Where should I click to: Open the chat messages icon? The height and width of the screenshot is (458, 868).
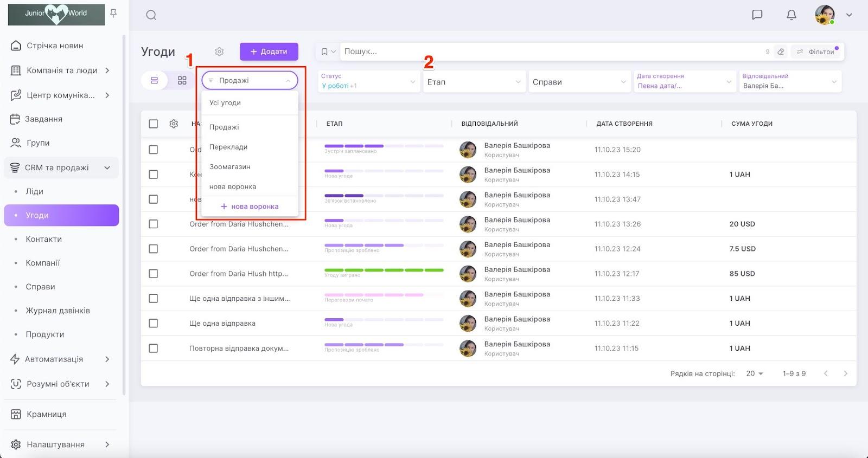[757, 15]
